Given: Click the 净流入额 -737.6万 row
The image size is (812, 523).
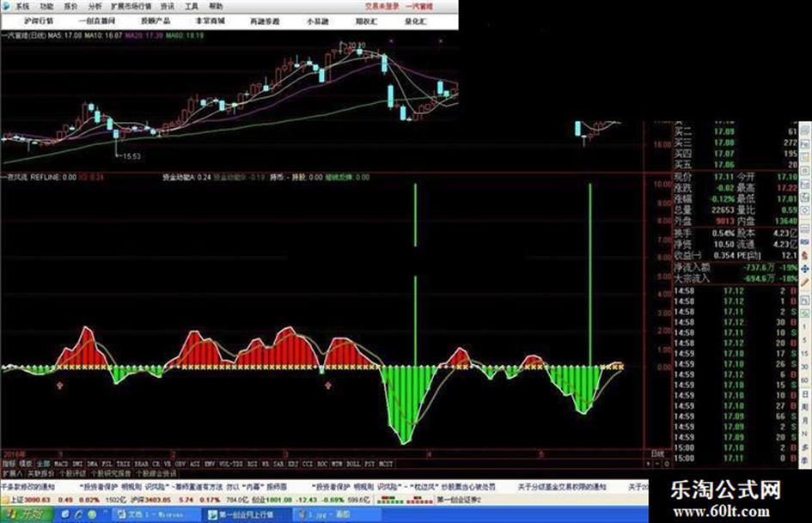Looking at the screenshot, I should pyautogui.click(x=735, y=268).
